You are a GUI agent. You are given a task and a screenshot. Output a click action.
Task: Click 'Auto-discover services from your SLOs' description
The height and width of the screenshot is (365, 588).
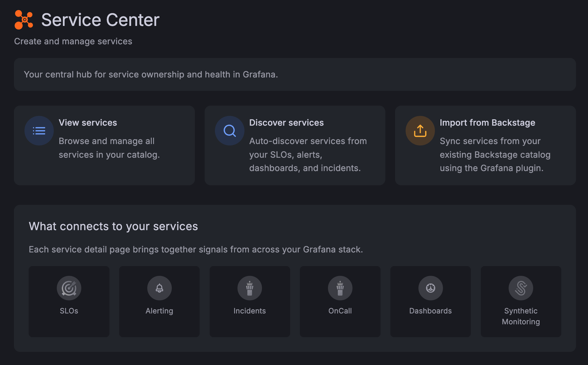point(308,155)
